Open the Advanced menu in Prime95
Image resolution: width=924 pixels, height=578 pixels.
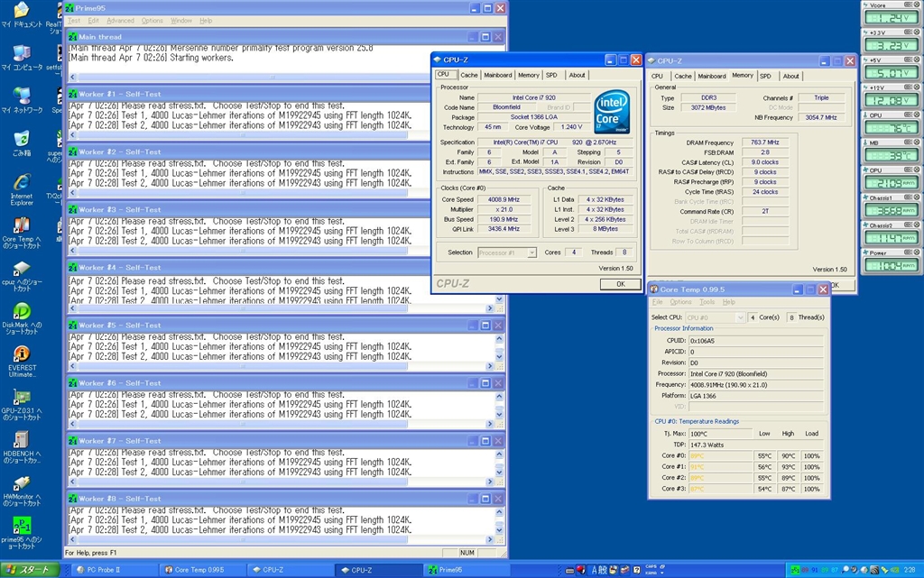120,21
